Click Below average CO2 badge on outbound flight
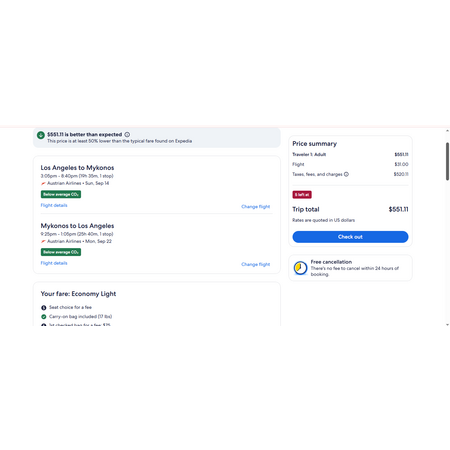The width and height of the screenshot is (450, 450). [61, 194]
